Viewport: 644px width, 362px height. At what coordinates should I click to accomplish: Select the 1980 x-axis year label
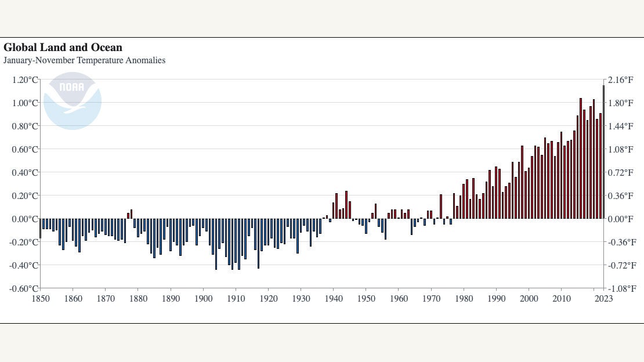coord(464,299)
